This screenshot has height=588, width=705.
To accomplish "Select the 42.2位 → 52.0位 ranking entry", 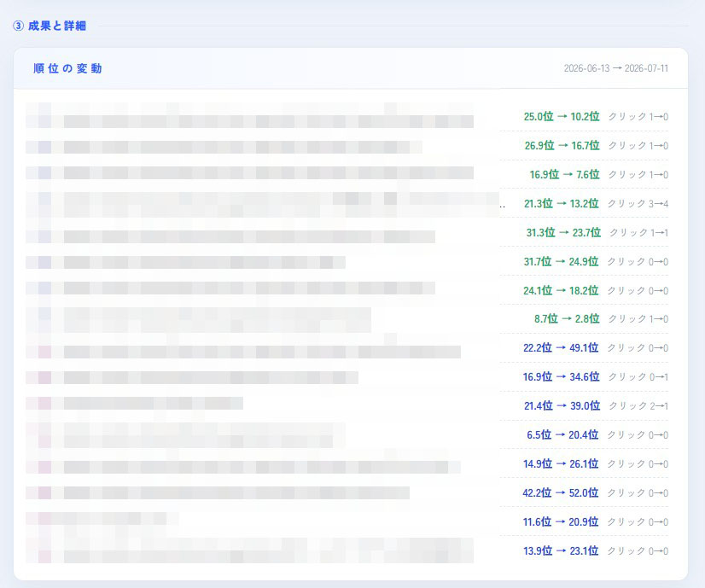I will tap(561, 493).
